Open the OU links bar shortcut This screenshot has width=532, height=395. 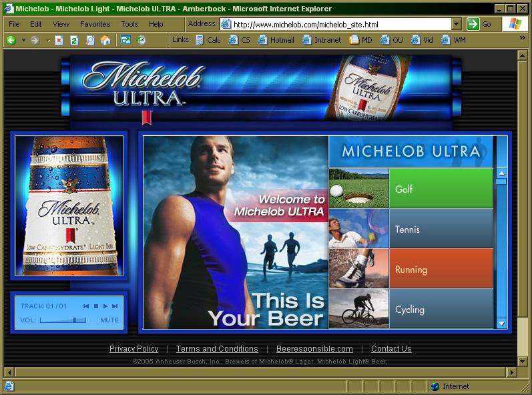pyautogui.click(x=392, y=40)
